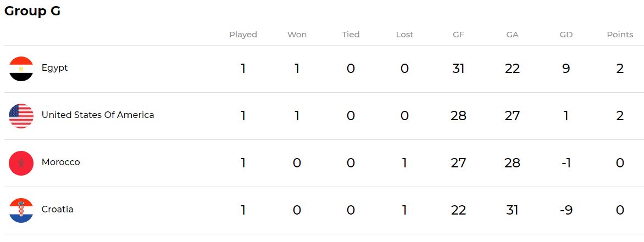Click the Egypt flag icon
644x242 pixels.
pyautogui.click(x=21, y=69)
